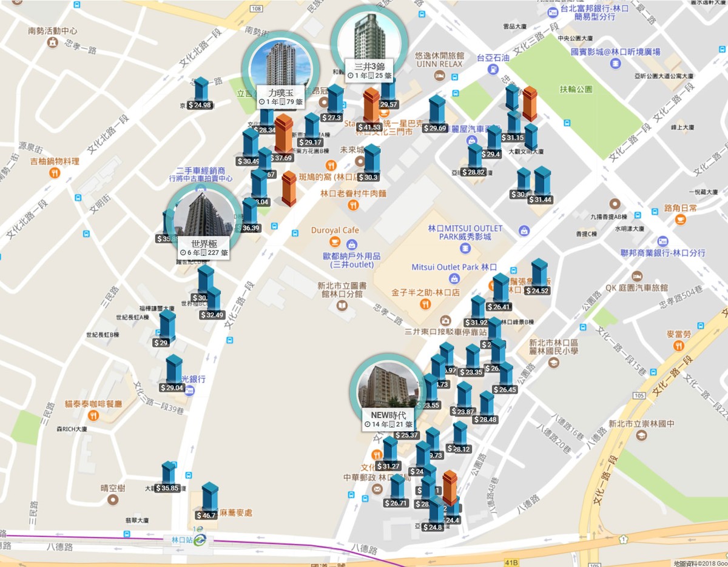Image resolution: width=728 pixels, height=567 pixels.
Task: Select the blue building marker priced $31.27
Action: click(x=389, y=451)
